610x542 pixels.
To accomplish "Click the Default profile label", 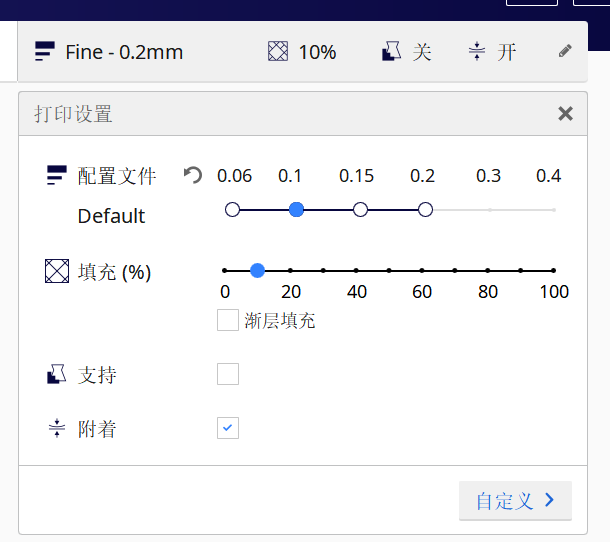I will click(x=111, y=216).
